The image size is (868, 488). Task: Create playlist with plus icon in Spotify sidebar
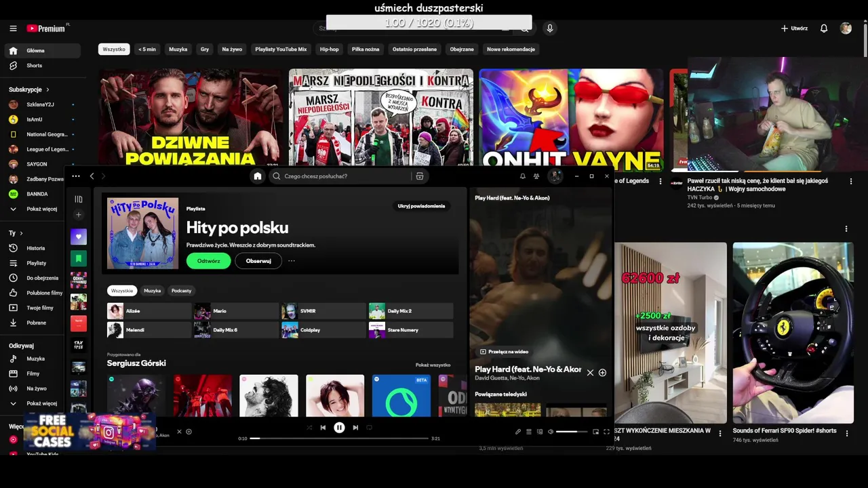tap(79, 215)
